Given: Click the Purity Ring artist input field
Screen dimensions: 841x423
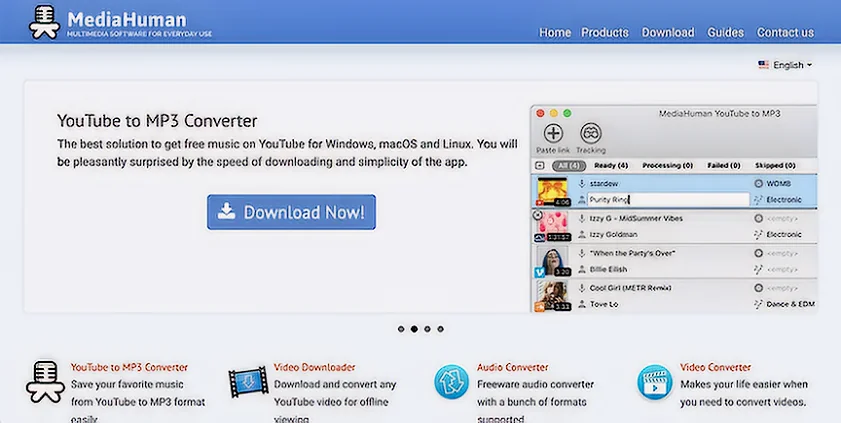Looking at the screenshot, I should [668, 200].
